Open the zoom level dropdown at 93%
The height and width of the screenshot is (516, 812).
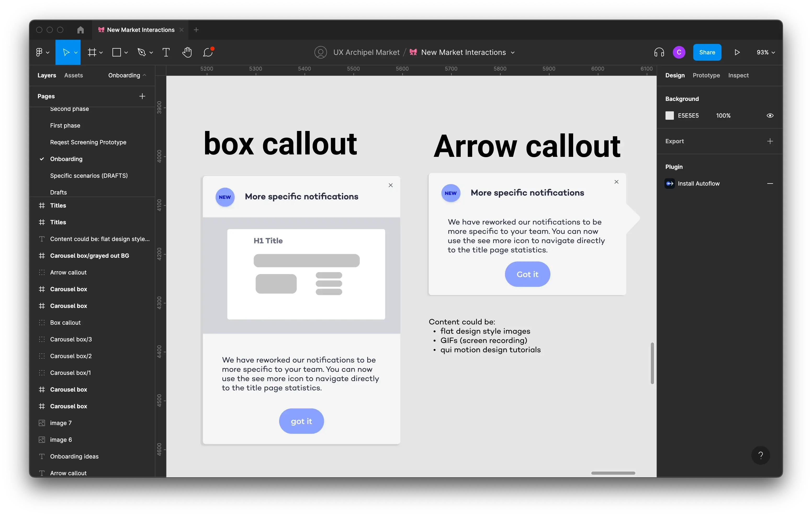(x=765, y=52)
